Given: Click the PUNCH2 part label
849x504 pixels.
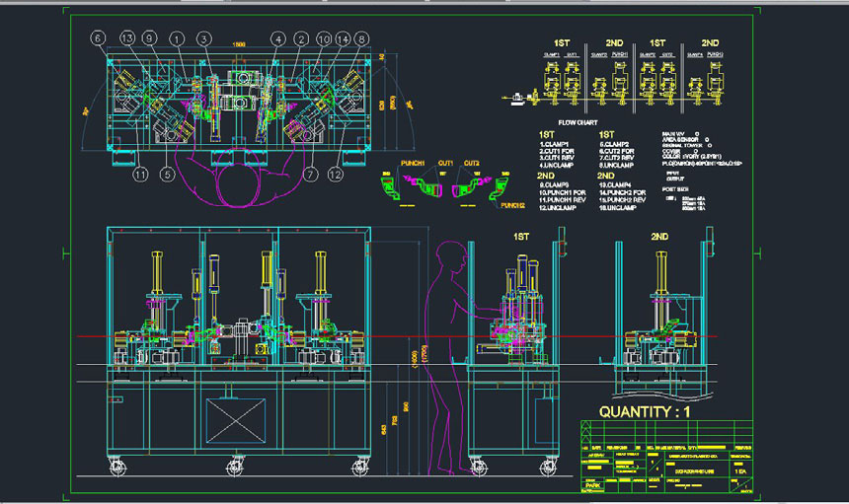Looking at the screenshot, I should [x=511, y=206].
